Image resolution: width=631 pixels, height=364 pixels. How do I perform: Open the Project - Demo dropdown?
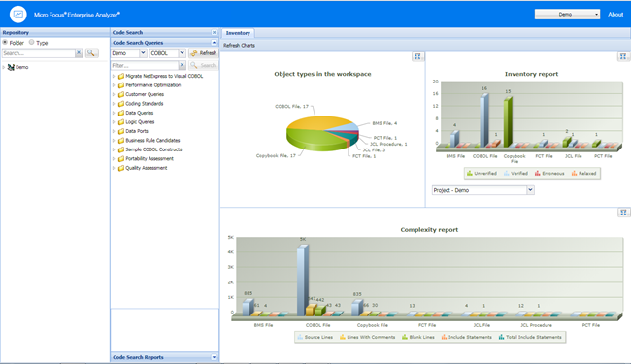coord(530,190)
